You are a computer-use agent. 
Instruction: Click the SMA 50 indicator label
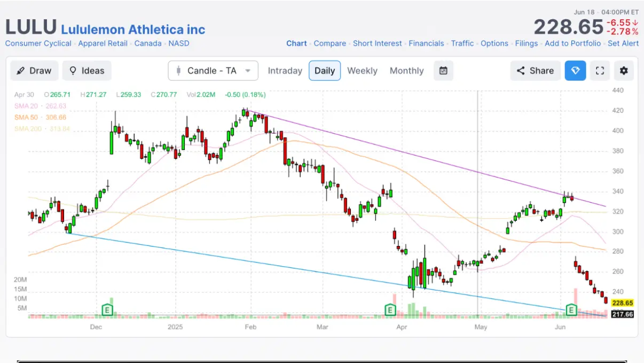[40, 117]
